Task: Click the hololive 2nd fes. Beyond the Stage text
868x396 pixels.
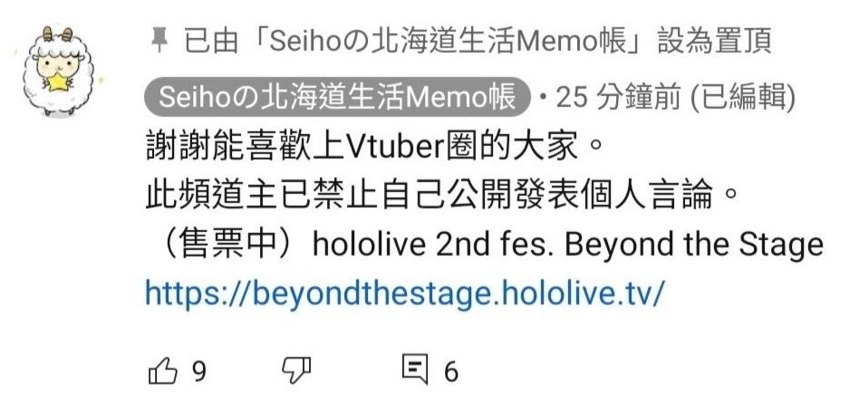Action: point(568,245)
